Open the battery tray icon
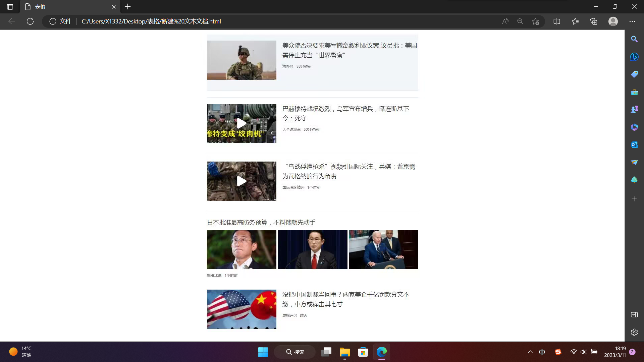The height and width of the screenshot is (362, 644). (x=594, y=352)
